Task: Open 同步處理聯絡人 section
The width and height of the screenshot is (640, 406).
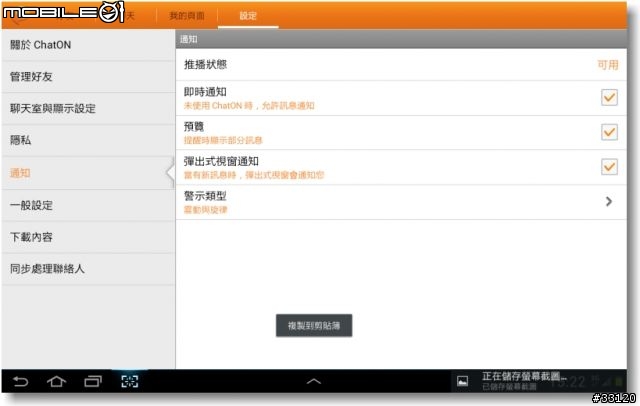Action: coord(88,269)
